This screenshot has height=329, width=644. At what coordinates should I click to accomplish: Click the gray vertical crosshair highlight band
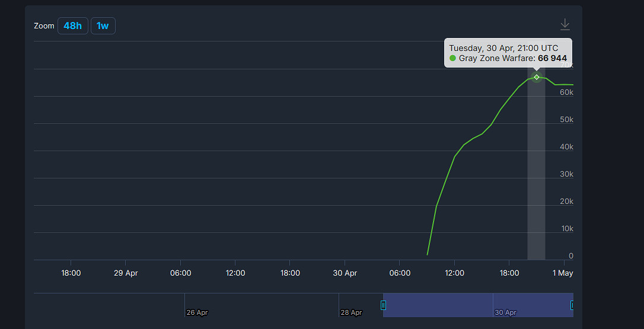pyautogui.click(x=537, y=178)
